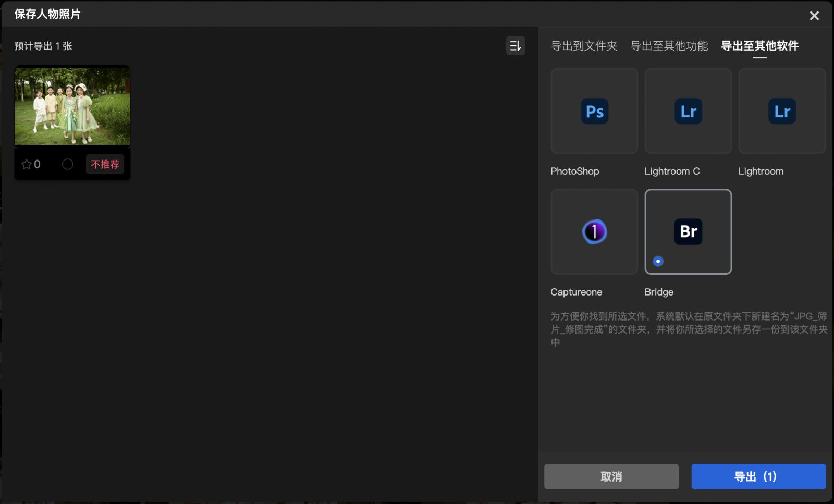Close the 保存人物照片 dialog
This screenshot has width=834, height=504.
tap(814, 16)
